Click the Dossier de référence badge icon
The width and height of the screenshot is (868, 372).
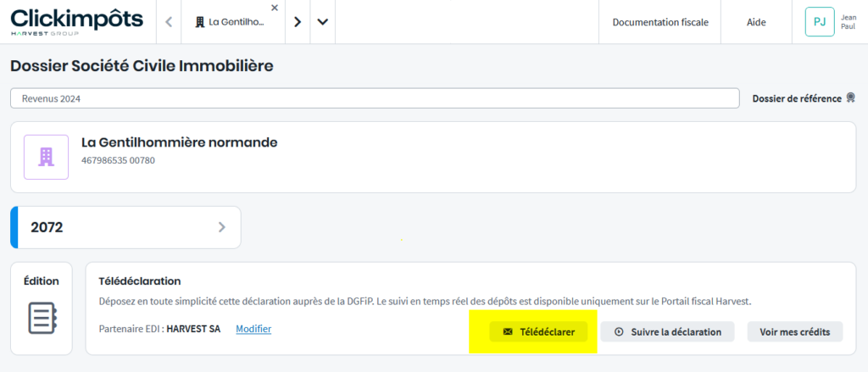pyautogui.click(x=849, y=98)
